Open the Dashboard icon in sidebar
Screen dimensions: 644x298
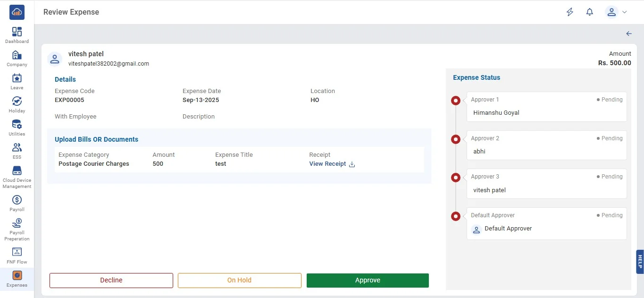coord(17,32)
